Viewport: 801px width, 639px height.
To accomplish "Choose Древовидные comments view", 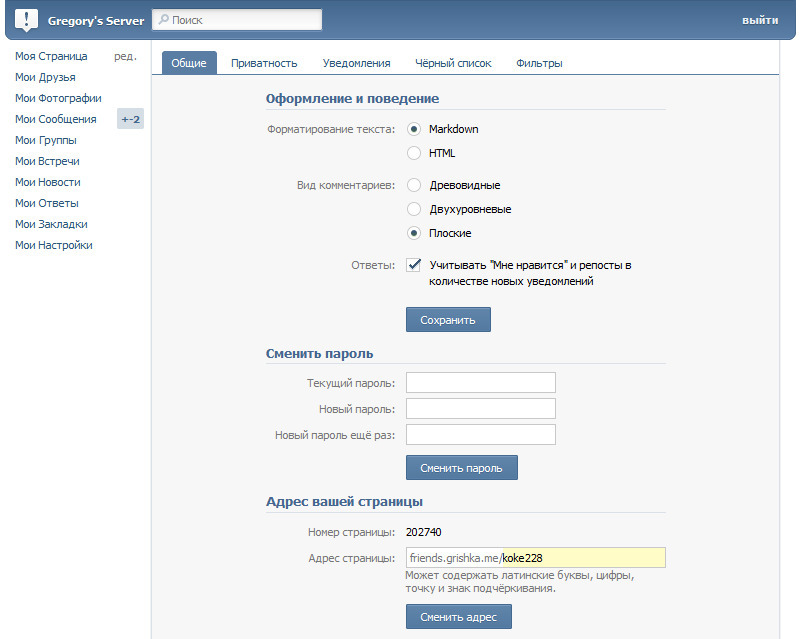I will (x=414, y=185).
